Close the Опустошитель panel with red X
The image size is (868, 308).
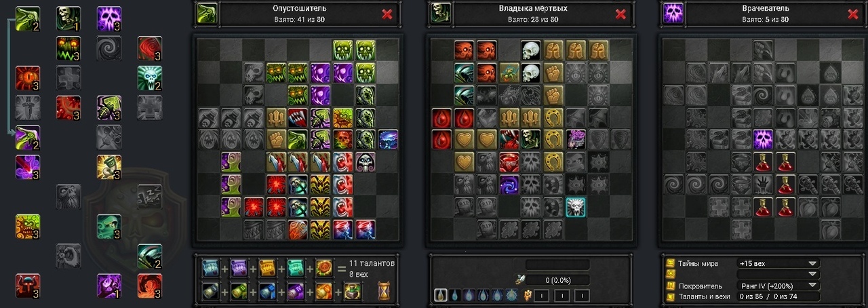pyautogui.click(x=387, y=14)
